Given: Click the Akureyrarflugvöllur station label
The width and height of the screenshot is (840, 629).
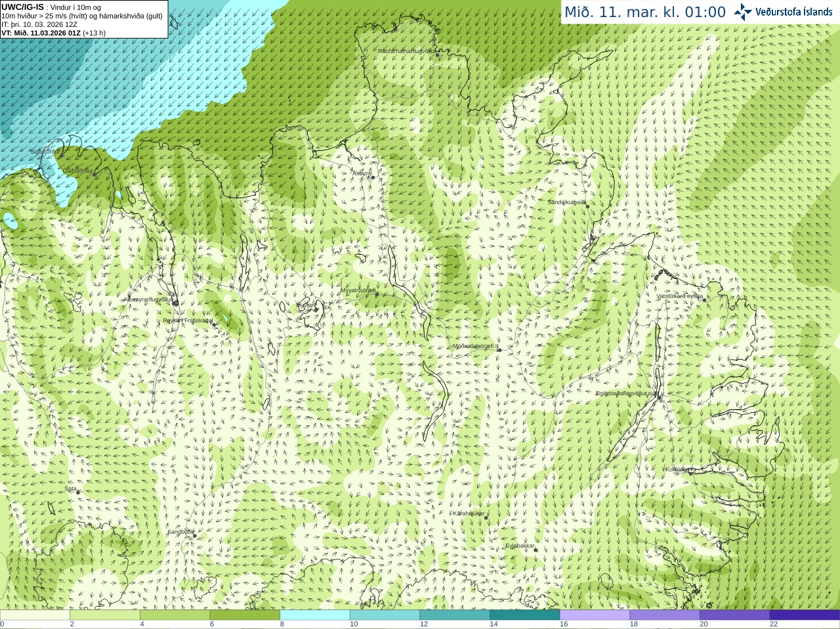Looking at the screenshot, I should pyautogui.click(x=148, y=299).
